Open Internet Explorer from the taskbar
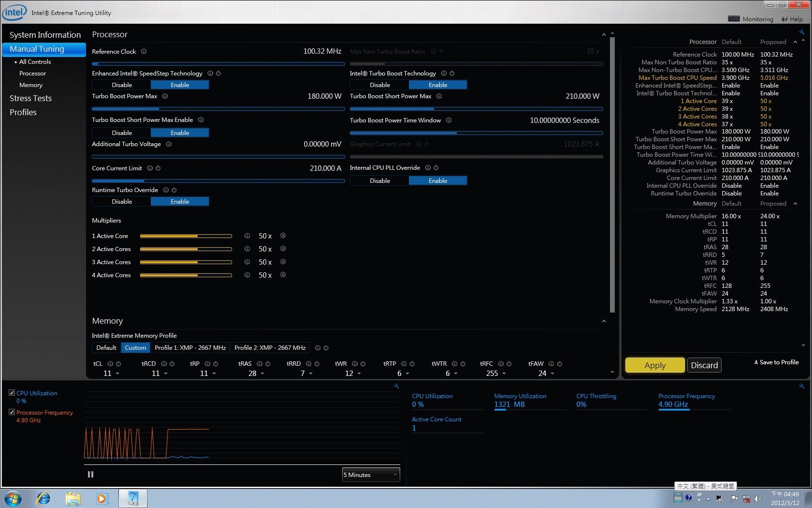This screenshot has width=812, height=508. [x=43, y=498]
